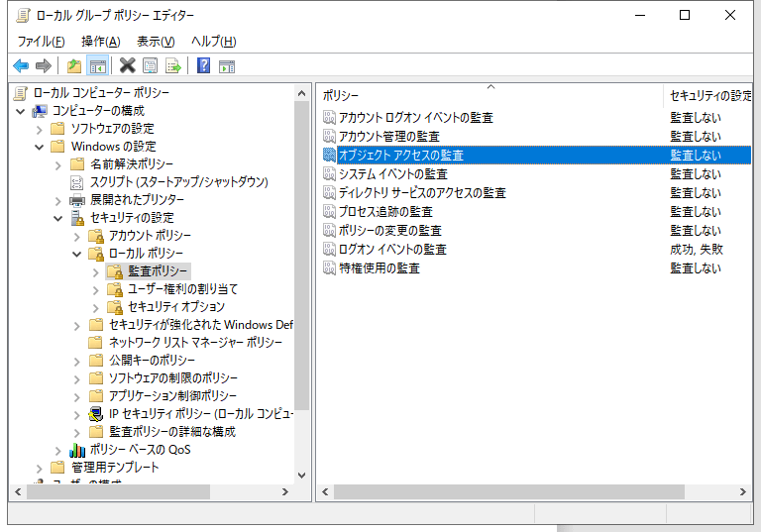Toggle the show/hide console tree icon
The image size is (761, 532).
pyautogui.click(x=97, y=66)
